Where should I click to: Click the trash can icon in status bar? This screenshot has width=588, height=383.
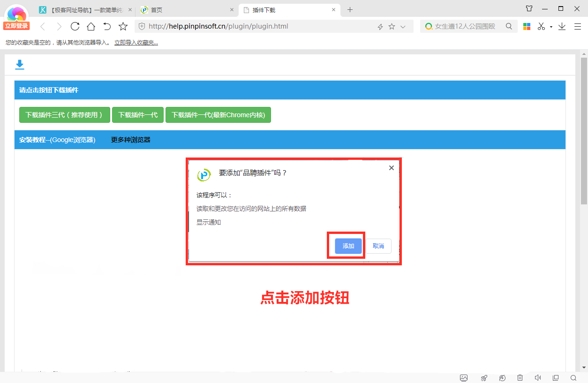[x=520, y=378]
